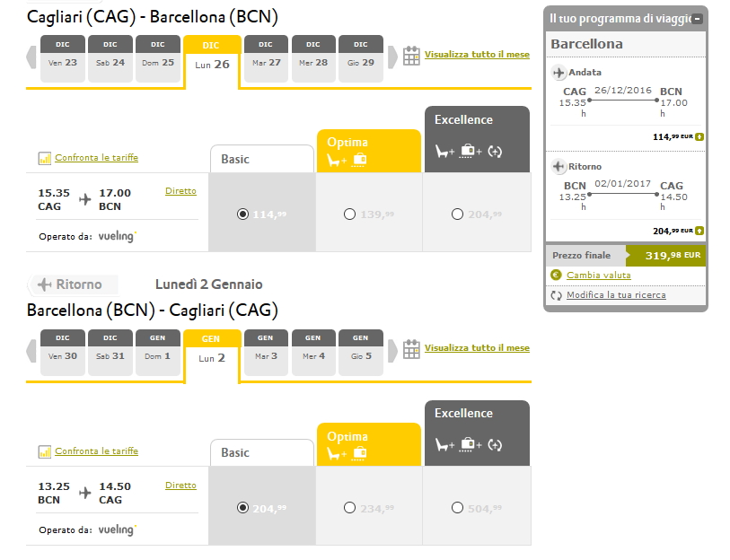Select return Excellence fare 504,99
The image size is (730, 560).
click(458, 508)
